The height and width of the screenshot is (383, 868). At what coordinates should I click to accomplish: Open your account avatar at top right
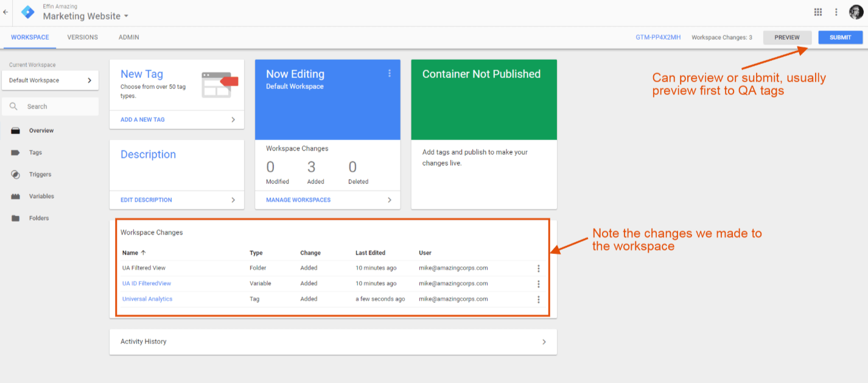tap(856, 12)
